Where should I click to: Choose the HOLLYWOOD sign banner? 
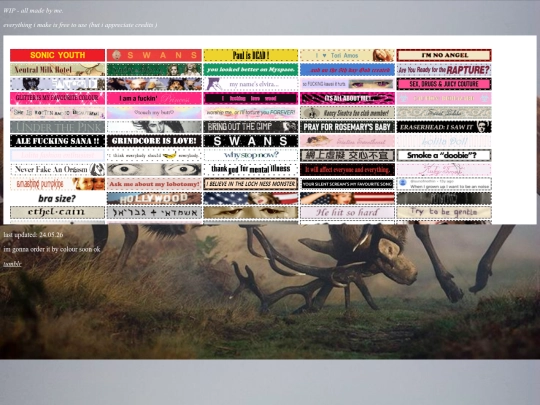[154, 198]
